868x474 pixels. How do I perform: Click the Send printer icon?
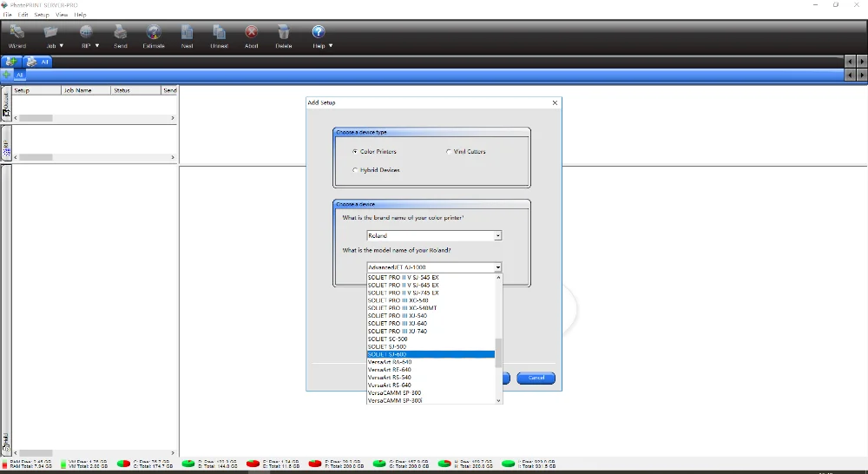[x=120, y=32]
